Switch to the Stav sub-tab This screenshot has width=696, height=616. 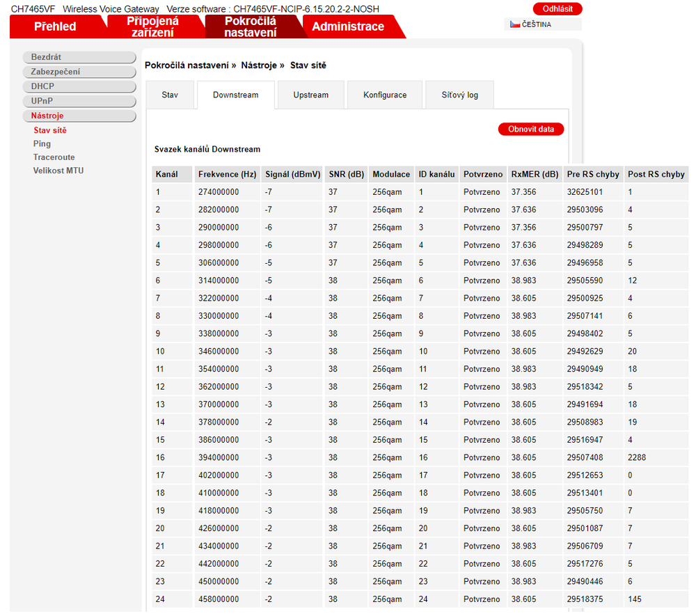[170, 95]
